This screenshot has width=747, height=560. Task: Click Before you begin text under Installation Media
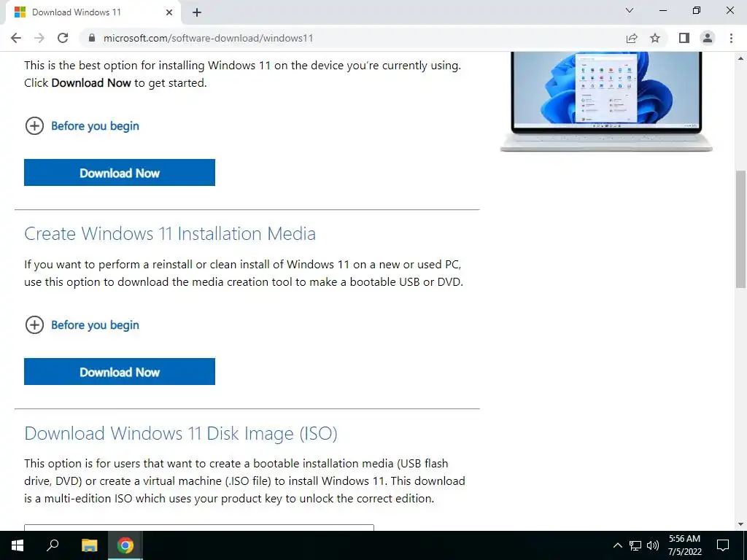click(96, 325)
